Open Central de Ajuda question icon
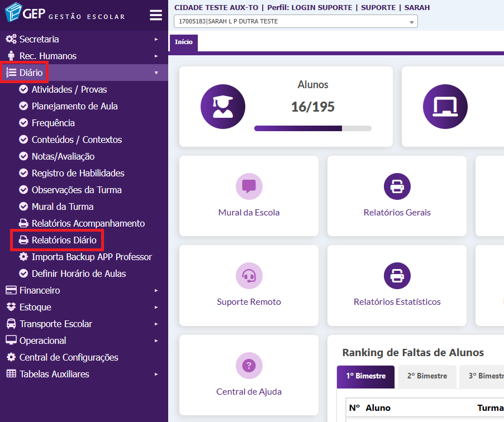This screenshot has height=422, width=504. [x=249, y=366]
